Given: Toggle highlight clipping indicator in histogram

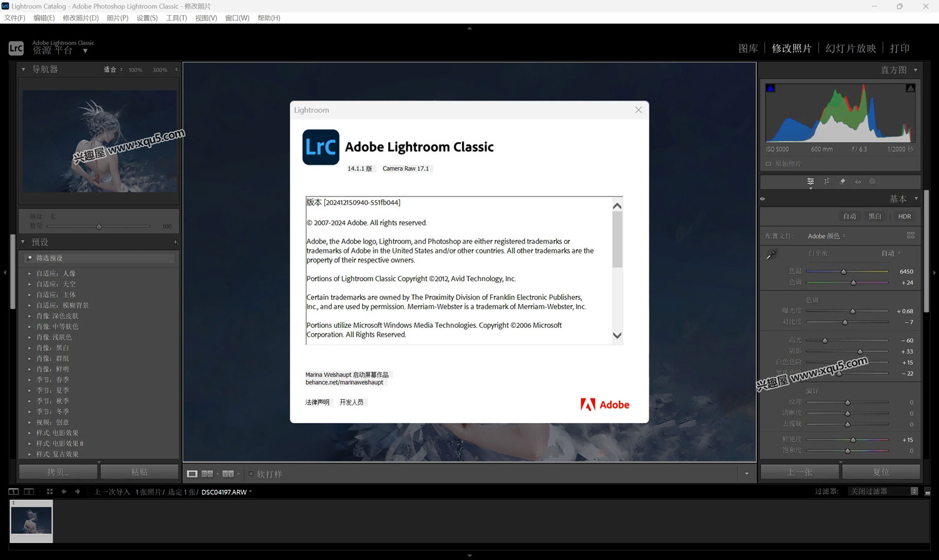Looking at the screenshot, I should point(911,88).
